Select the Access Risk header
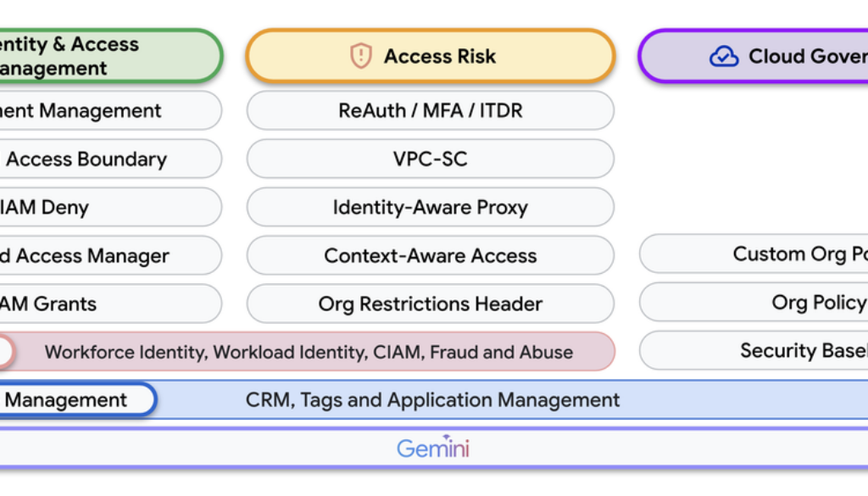The height and width of the screenshot is (496, 868). tap(430, 57)
